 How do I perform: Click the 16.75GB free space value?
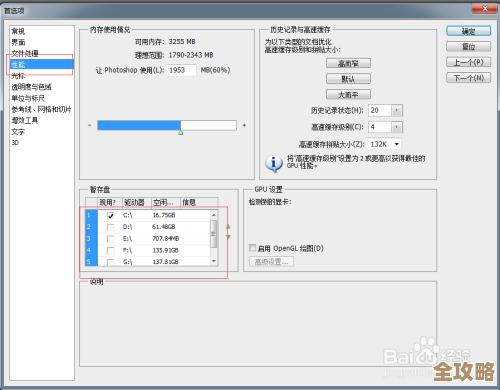[x=164, y=215]
